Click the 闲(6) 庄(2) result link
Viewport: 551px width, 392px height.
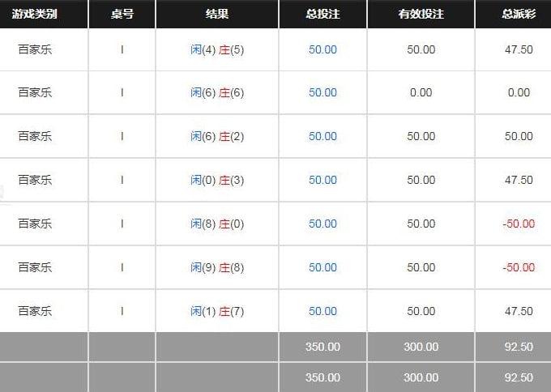click(217, 137)
